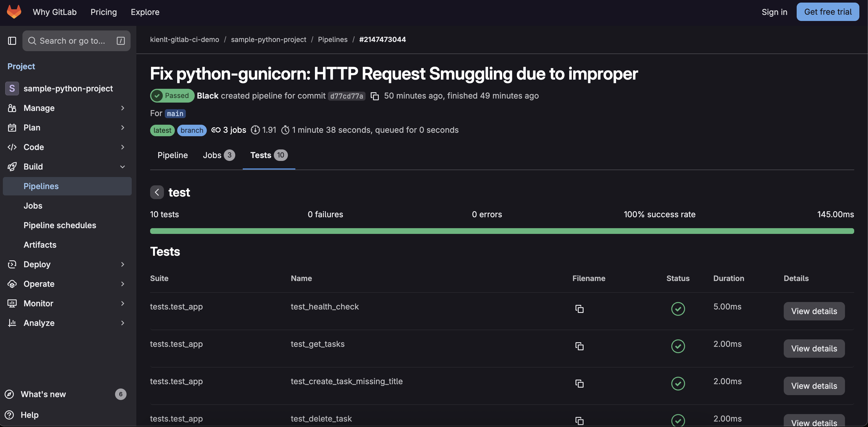Copy the commit SHA d77cd77a

pos(375,96)
